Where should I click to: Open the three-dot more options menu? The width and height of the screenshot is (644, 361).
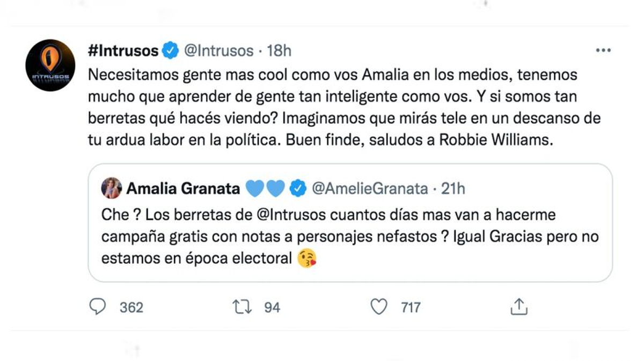pyautogui.click(x=604, y=51)
